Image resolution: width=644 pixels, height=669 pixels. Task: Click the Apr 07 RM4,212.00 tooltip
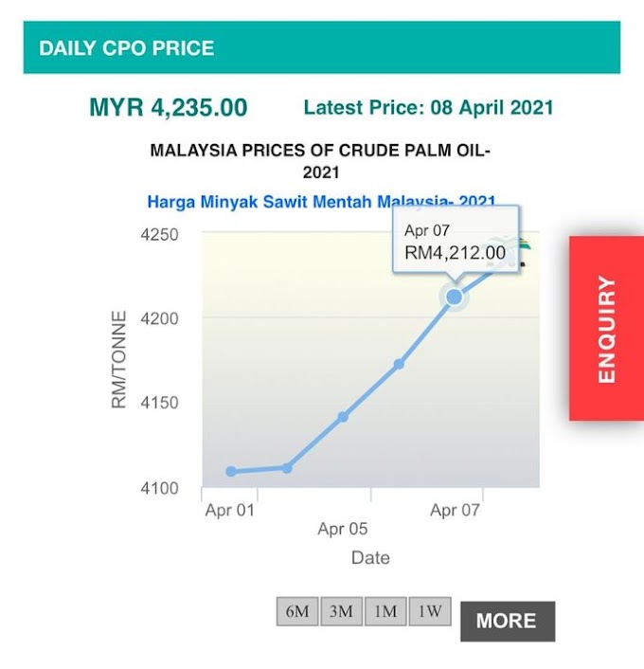tap(456, 243)
